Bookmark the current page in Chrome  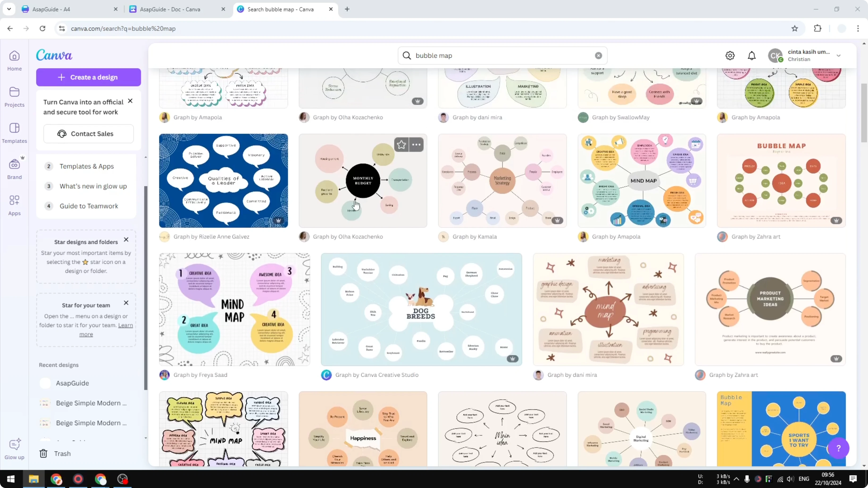[794, 28]
